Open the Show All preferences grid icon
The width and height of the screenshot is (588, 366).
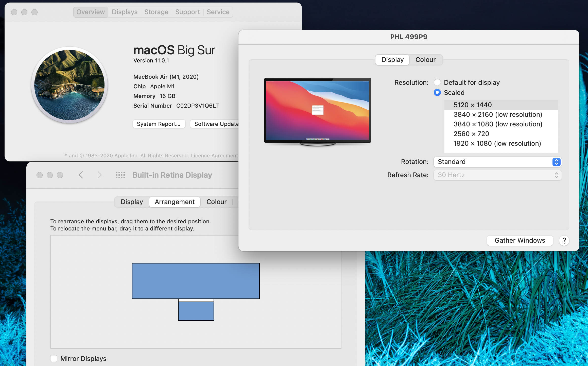pos(120,175)
